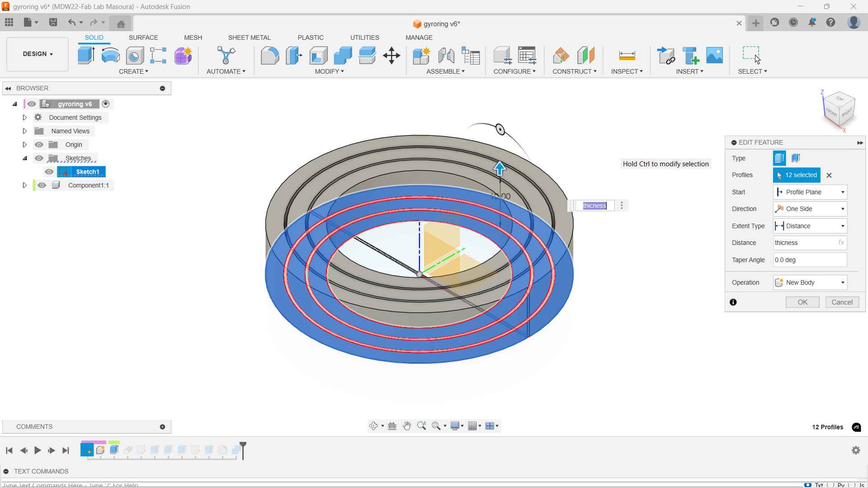Image resolution: width=868 pixels, height=488 pixels.
Task: Switch to the UTILITIES tab
Action: coord(364,38)
